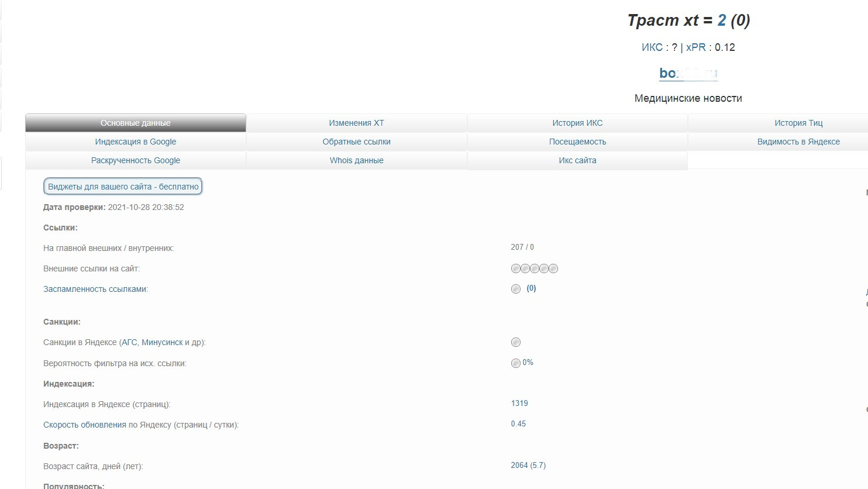This screenshot has width=868, height=489.
Task: Click the xPR value 0.12
Action: [725, 47]
